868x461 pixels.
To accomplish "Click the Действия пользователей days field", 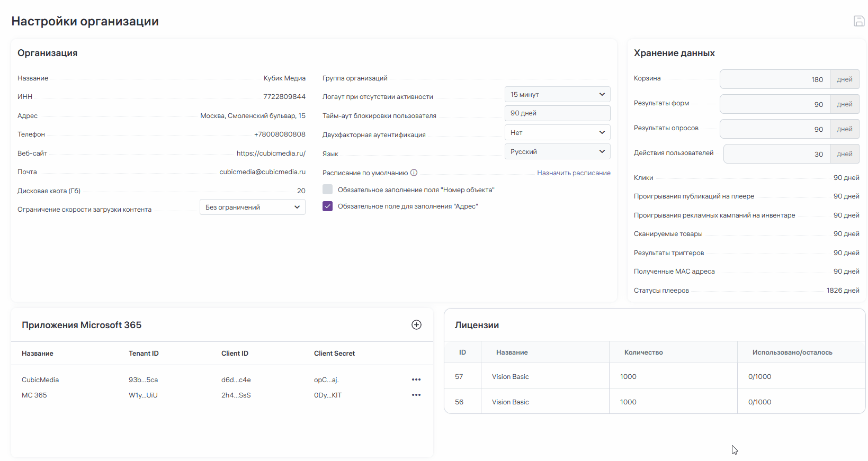I will (776, 154).
